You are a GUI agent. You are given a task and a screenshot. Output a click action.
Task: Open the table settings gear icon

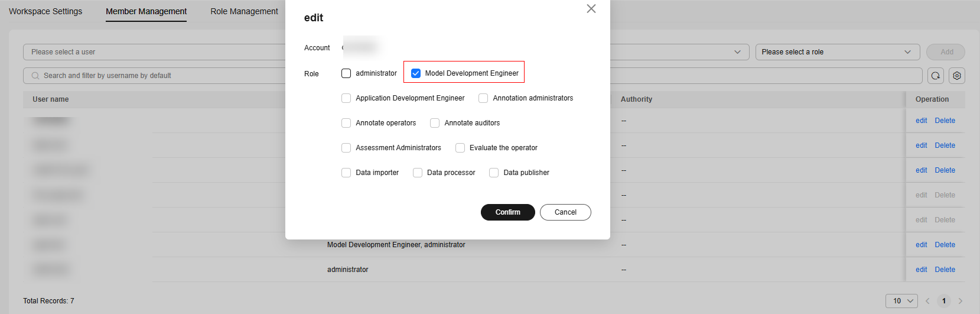(x=957, y=76)
